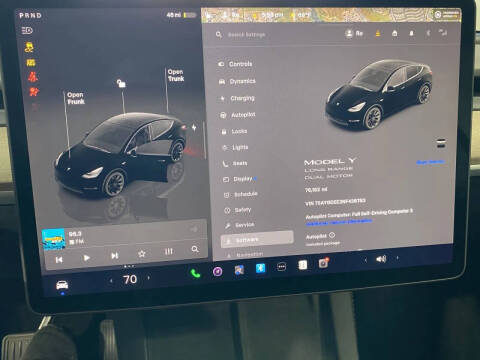Open the Locks settings menu
Viewport: 480px width, 360px height.
pyautogui.click(x=235, y=131)
